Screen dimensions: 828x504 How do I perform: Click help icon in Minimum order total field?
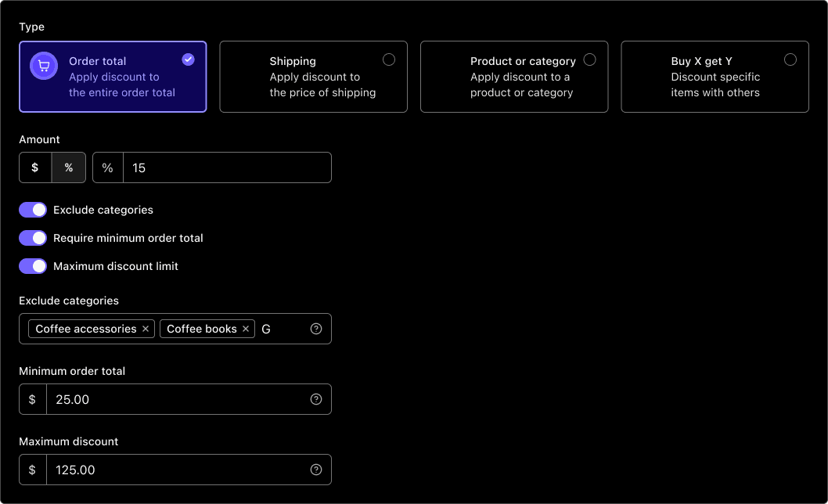tap(316, 399)
